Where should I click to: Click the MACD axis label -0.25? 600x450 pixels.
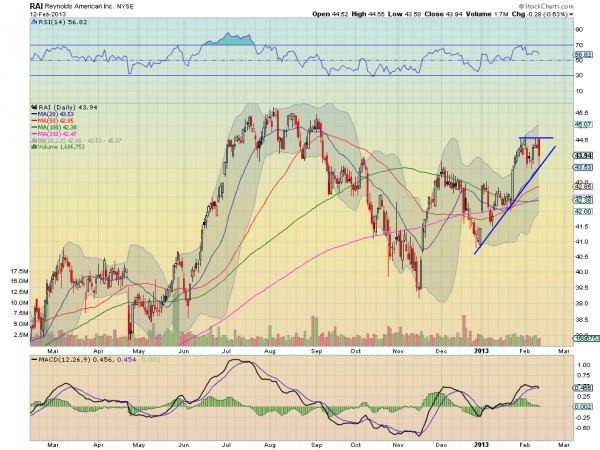pos(582,417)
